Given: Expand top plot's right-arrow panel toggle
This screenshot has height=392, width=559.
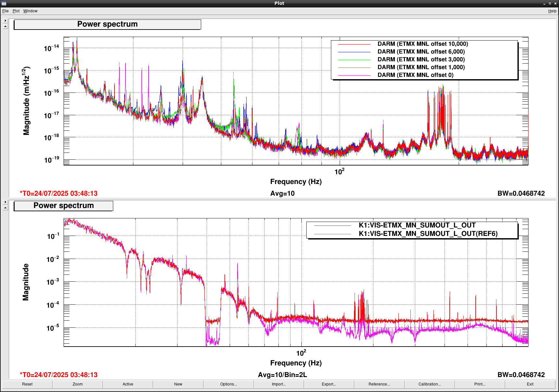Looking at the screenshot, I should click(5, 21).
